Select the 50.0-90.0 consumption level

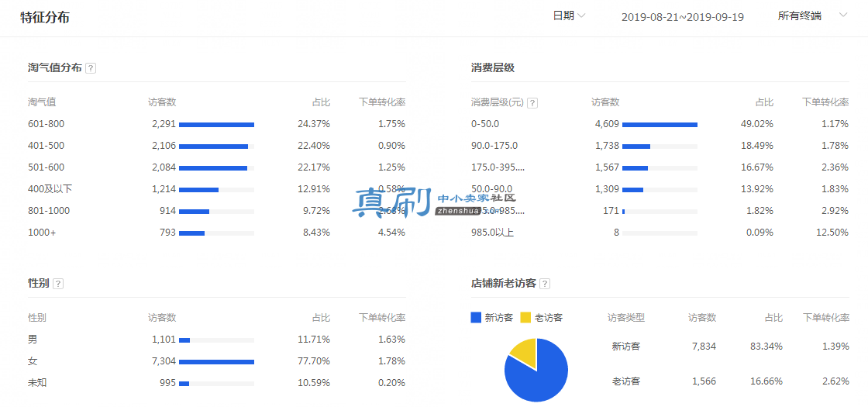tap(491, 189)
